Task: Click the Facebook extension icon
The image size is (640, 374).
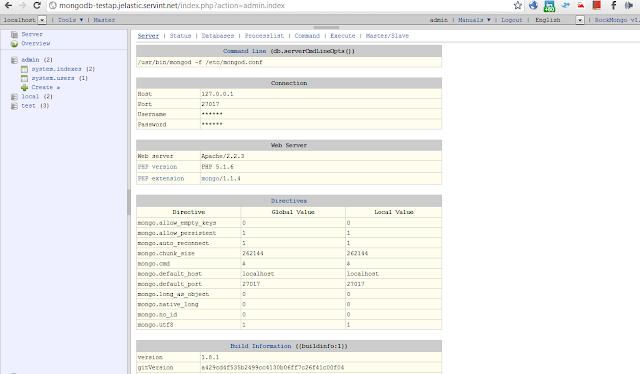Action: tap(613, 5)
